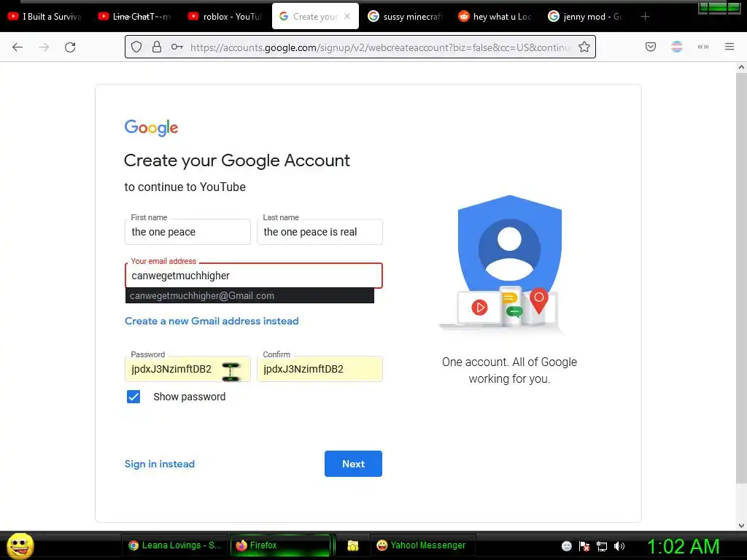
Task: Uncheck the Show password checkbox
Action: [133, 397]
